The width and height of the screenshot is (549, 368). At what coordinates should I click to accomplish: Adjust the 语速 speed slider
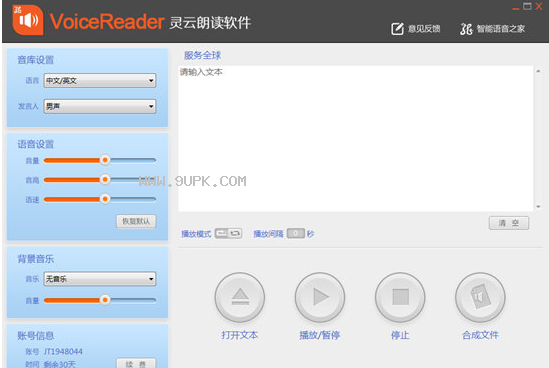105,200
